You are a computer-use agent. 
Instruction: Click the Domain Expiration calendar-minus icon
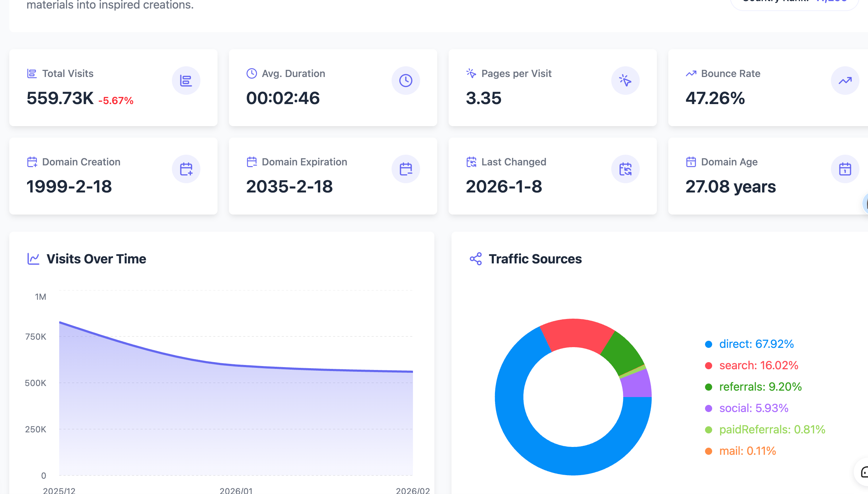405,169
